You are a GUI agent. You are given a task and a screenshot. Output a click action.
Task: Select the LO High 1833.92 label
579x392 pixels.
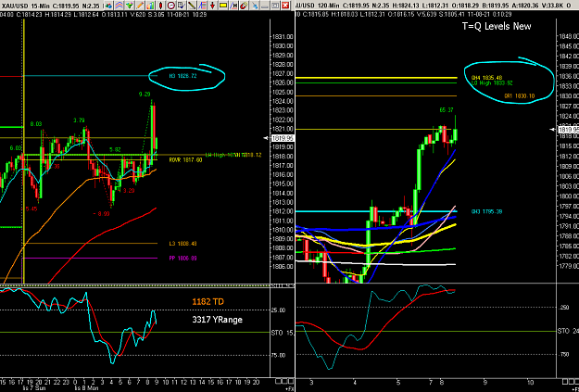pyautogui.click(x=492, y=83)
